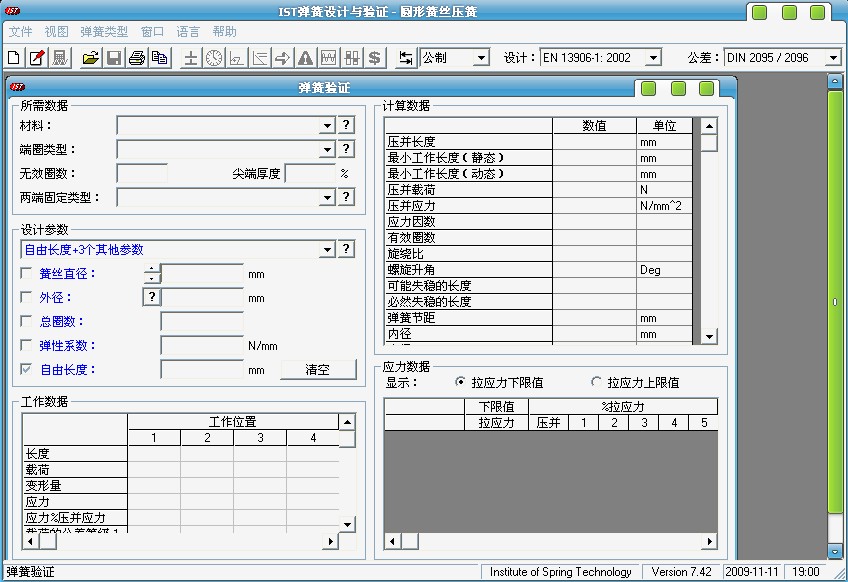Viewport: 848px width, 582px height.
Task: Open the EN 13906-1: 2002 design standard dropdown
Action: tap(653, 58)
